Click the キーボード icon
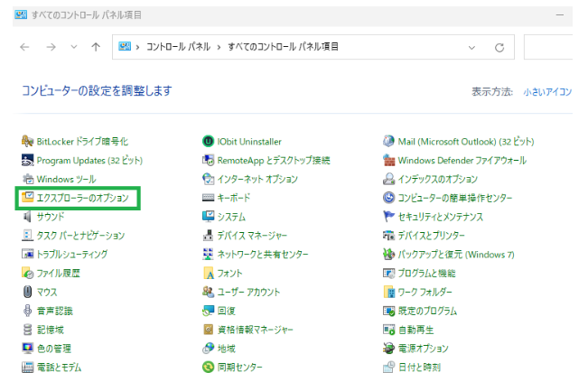 [208, 198]
